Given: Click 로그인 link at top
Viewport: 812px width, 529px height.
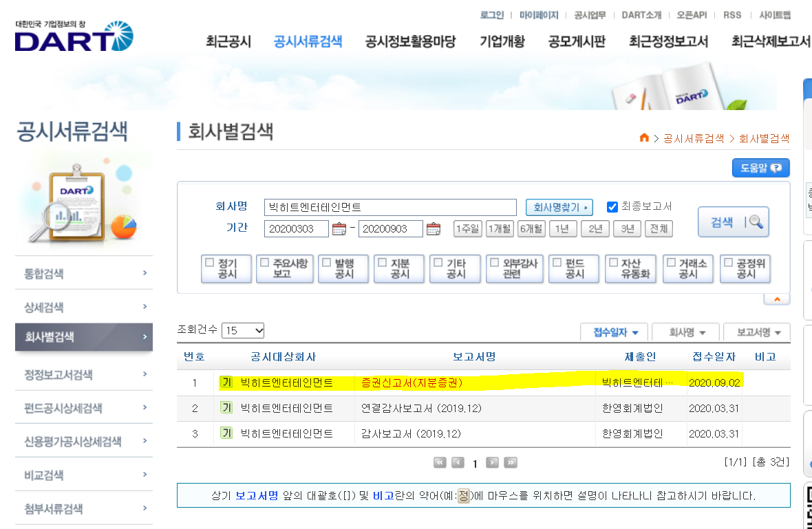Looking at the screenshot, I should tap(492, 15).
